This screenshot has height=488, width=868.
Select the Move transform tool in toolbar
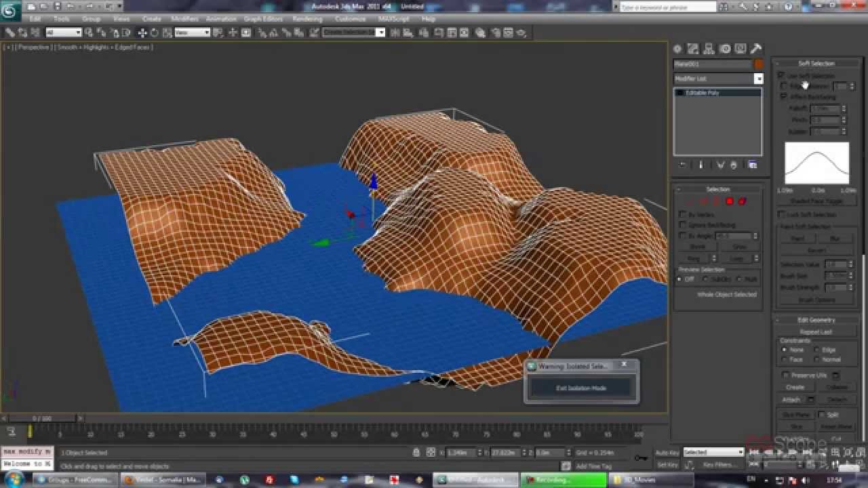pos(142,33)
